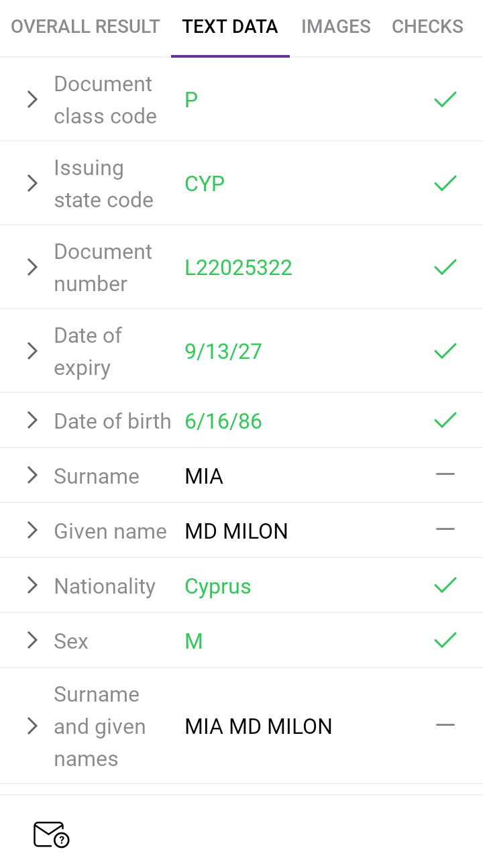
Task: Open the mail help icon
Action: (x=52, y=834)
